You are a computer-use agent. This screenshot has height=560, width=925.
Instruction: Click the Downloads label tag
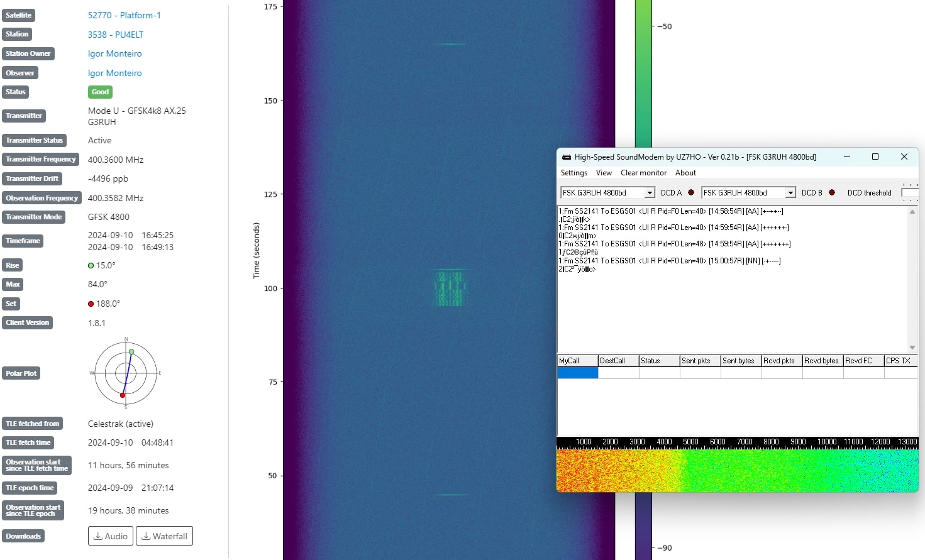(23, 536)
